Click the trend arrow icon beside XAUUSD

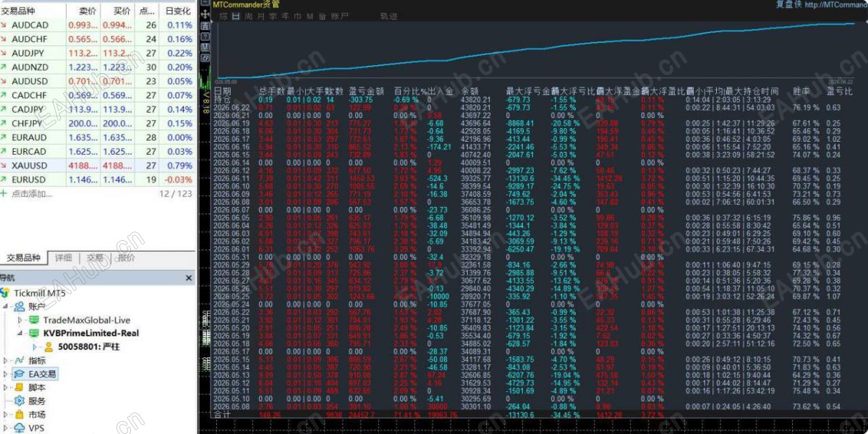click(4, 166)
